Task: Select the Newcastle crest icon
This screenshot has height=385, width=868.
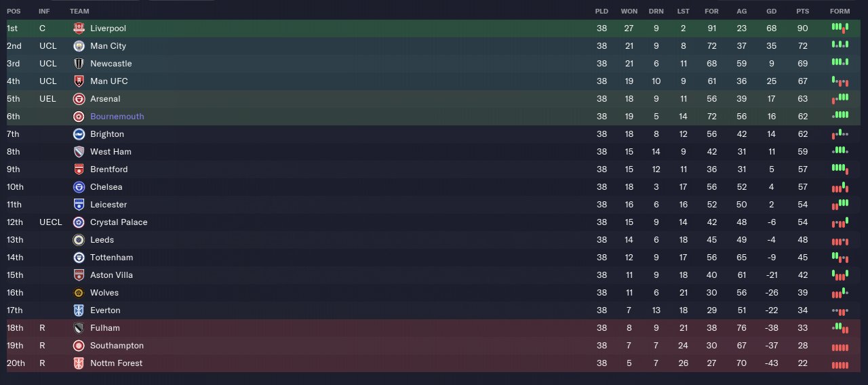Action: (x=79, y=64)
